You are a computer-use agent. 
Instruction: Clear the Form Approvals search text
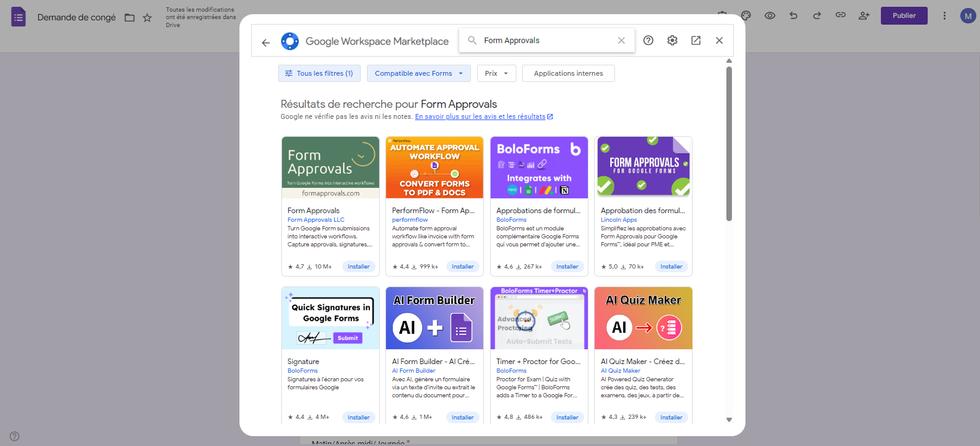(621, 41)
